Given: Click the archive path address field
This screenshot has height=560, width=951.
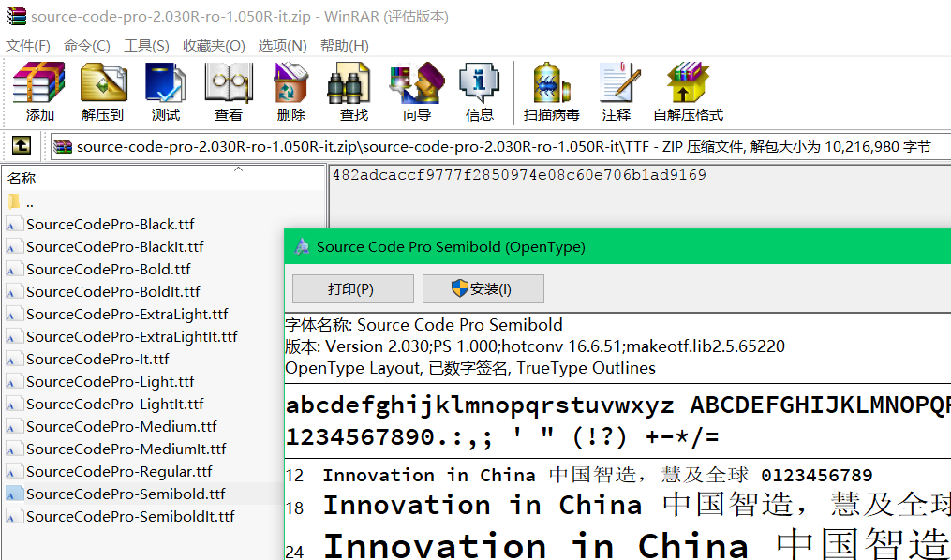Looking at the screenshot, I should (501, 147).
